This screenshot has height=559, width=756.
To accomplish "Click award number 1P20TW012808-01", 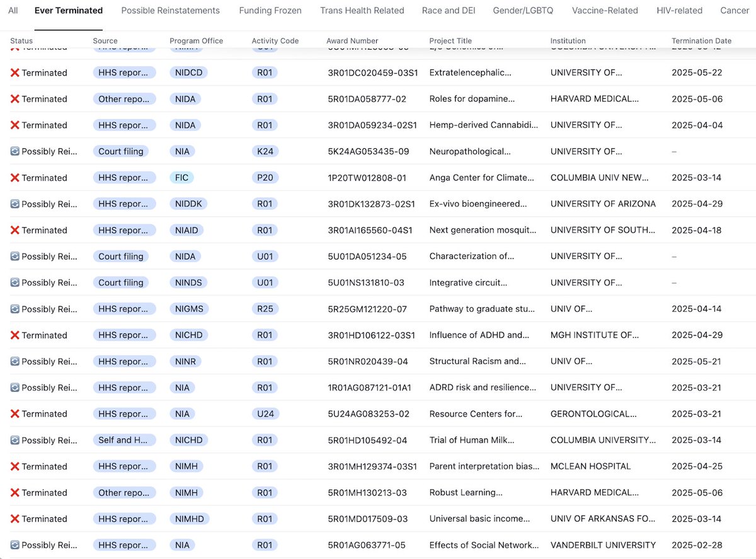I will [366, 178].
